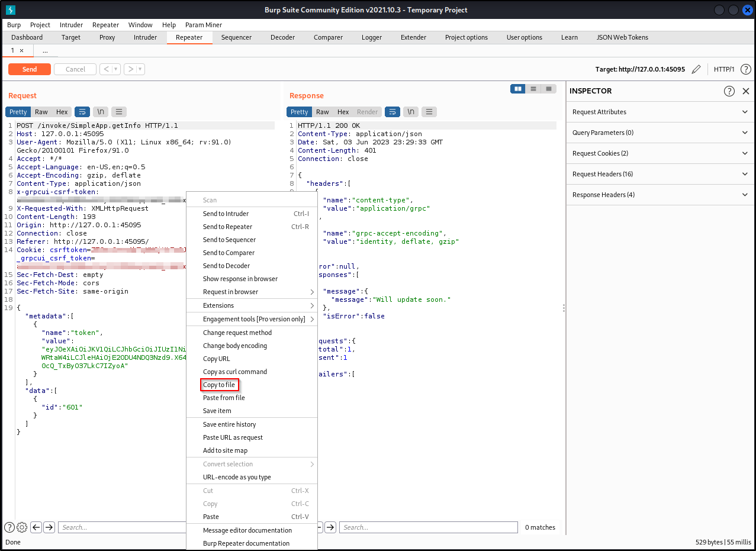Screen dimensions: 756x551
Task: Open Request in browser submenu
Action: (252, 292)
